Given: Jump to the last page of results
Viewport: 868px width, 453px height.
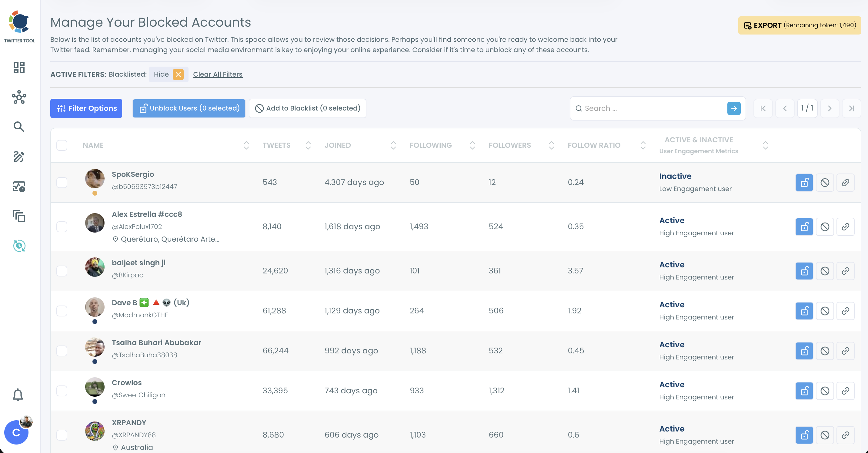Looking at the screenshot, I should tap(852, 108).
